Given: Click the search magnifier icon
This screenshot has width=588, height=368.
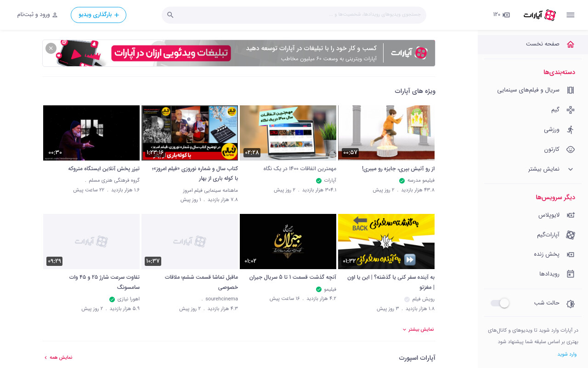Looking at the screenshot, I should [x=170, y=15].
